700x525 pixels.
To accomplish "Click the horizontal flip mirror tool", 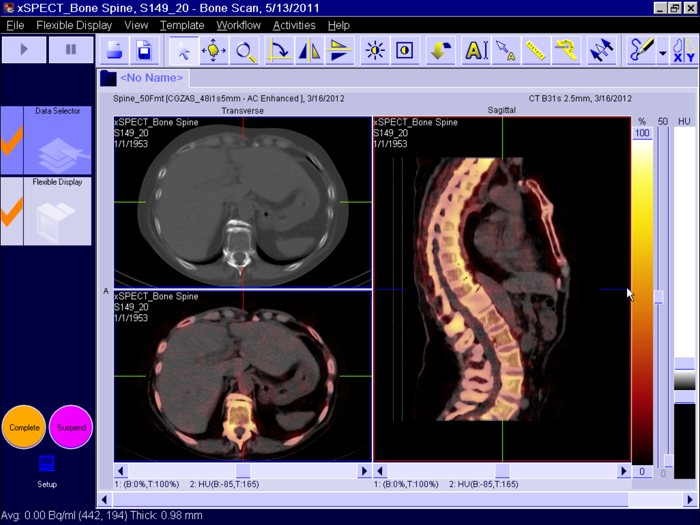I will click(x=310, y=50).
